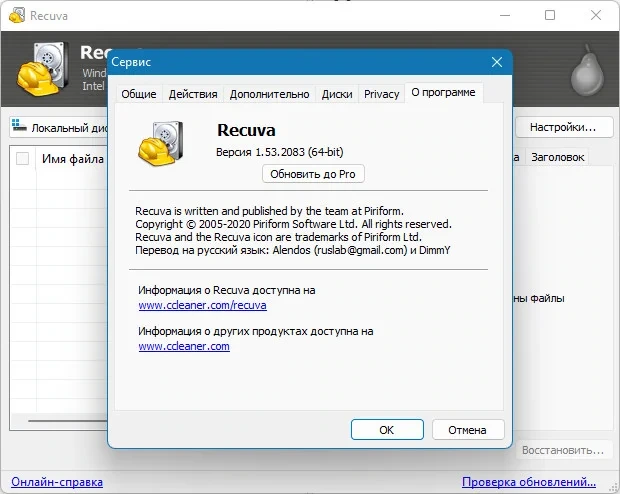
Task: Open the www.ccleaner.com/recuva link
Action: pos(202,305)
